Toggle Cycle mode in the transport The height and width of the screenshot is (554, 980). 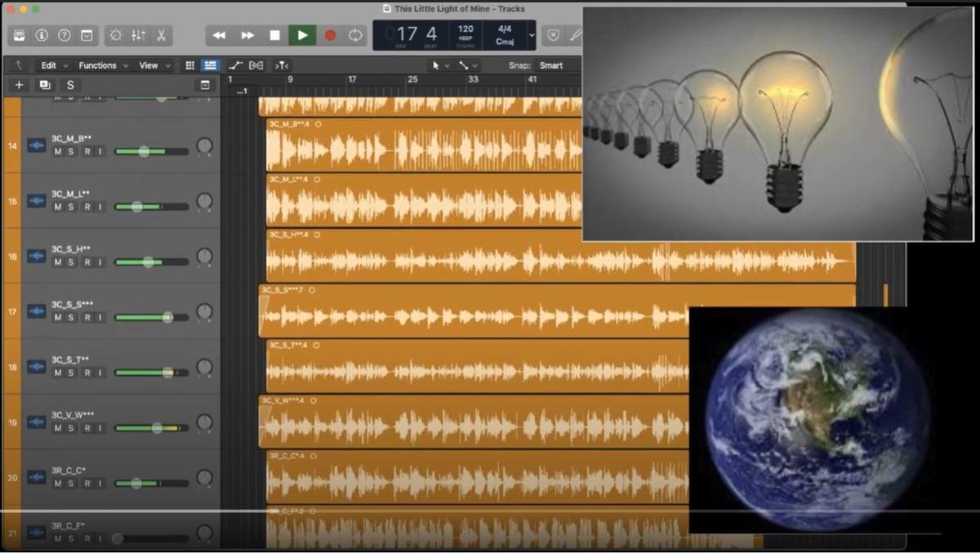click(355, 35)
